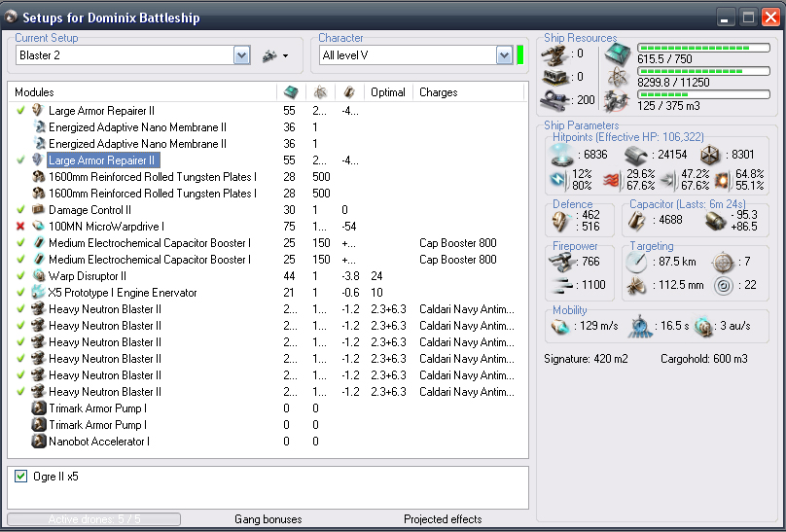Screen dimensions: 786x532
Task: Expand the Current Setup dropdown showing Blaster 2
Action: point(242,56)
